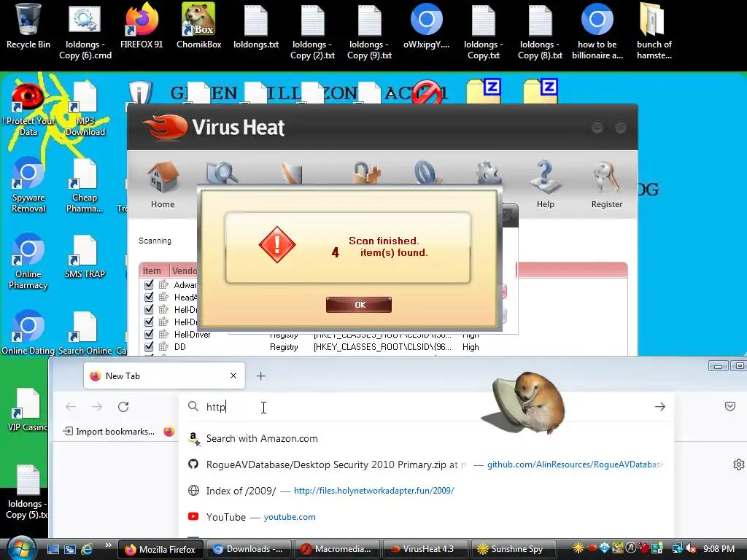The height and width of the screenshot is (560, 747).
Task: Open Internet Explorer from quick launch
Action: tap(87, 549)
